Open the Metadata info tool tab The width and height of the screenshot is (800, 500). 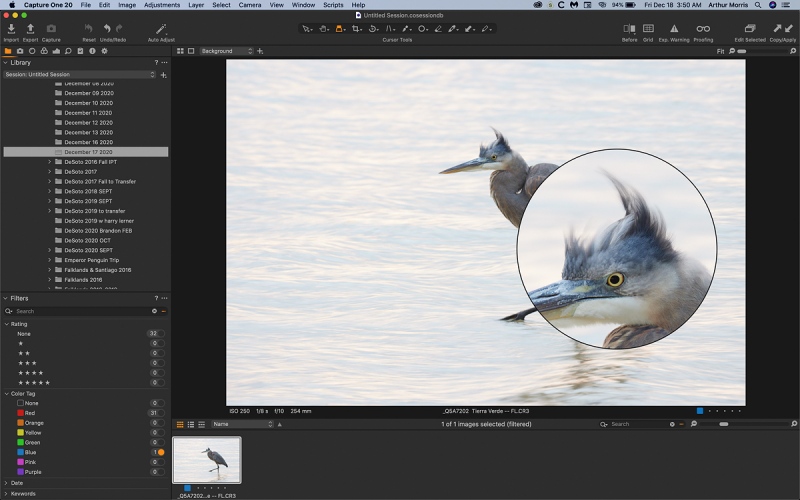(x=92, y=51)
